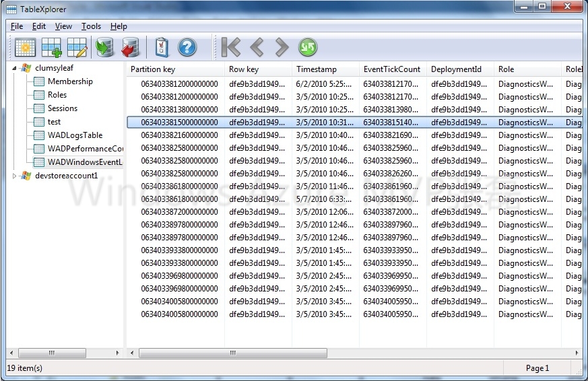
Task: Select the Membership table label
Action: [x=70, y=81]
